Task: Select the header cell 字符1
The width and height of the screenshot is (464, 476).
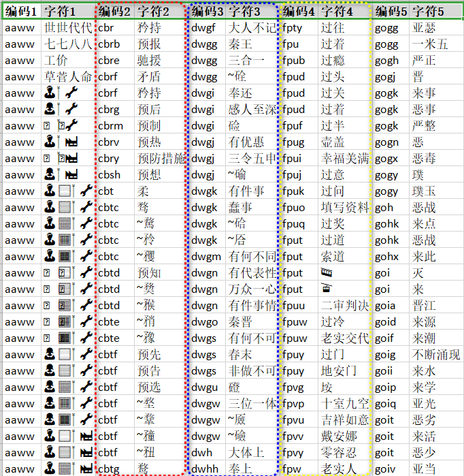Action: point(68,12)
